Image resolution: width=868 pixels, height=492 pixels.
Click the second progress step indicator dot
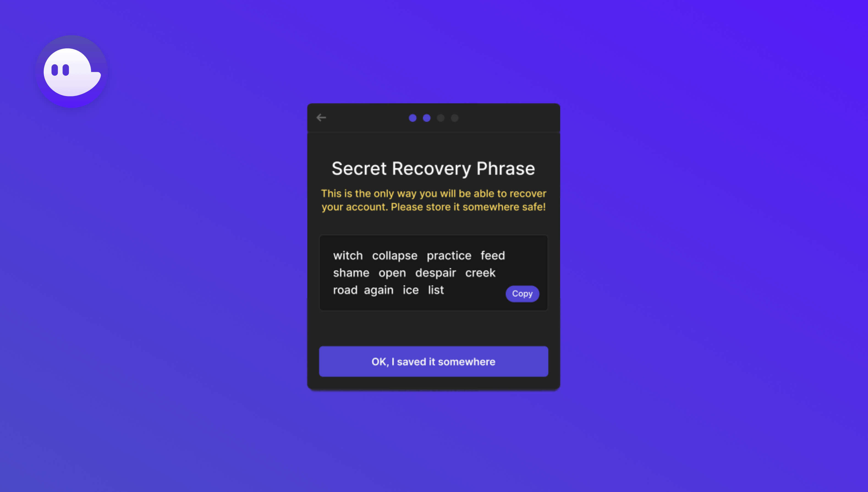coord(426,117)
